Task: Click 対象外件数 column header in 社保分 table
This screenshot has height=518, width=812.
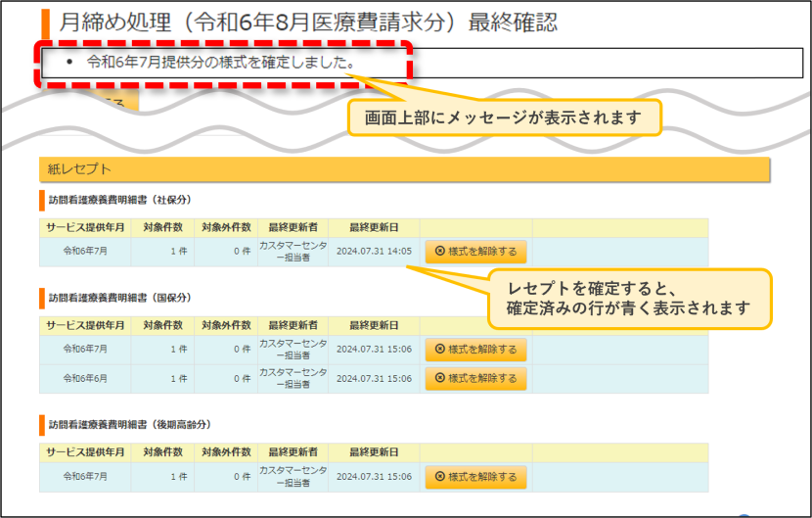Action: point(226,227)
